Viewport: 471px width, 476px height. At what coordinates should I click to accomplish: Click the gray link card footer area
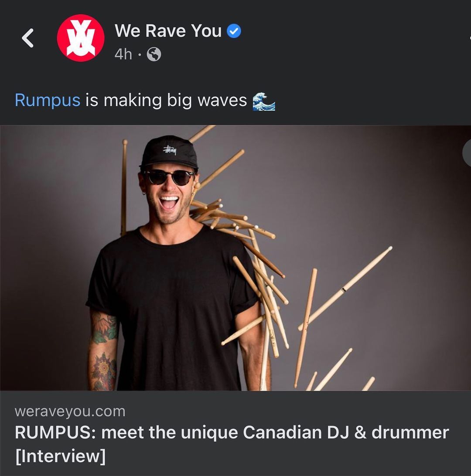235,433
